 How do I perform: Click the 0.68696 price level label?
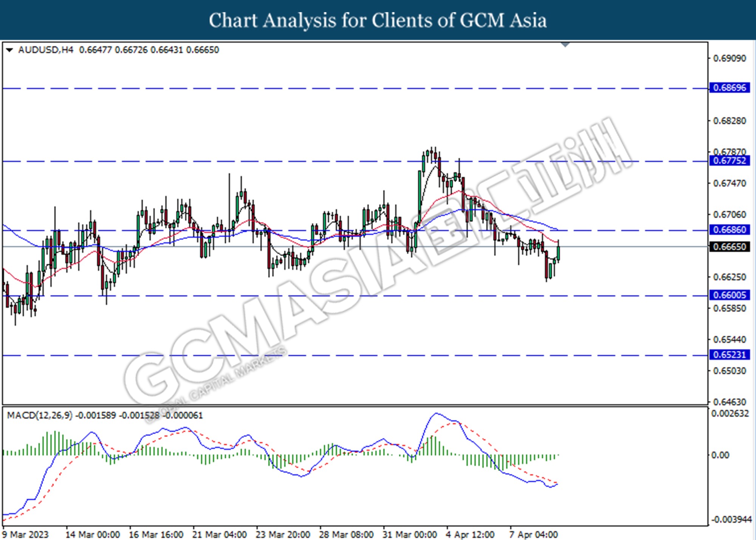point(730,88)
